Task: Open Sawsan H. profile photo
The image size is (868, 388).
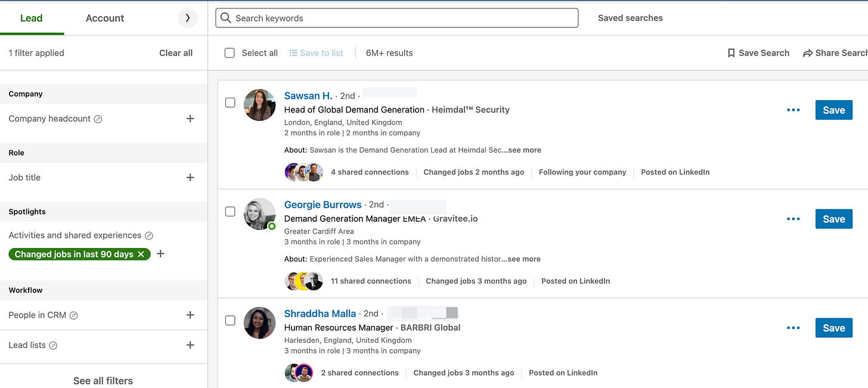Action: tap(259, 105)
